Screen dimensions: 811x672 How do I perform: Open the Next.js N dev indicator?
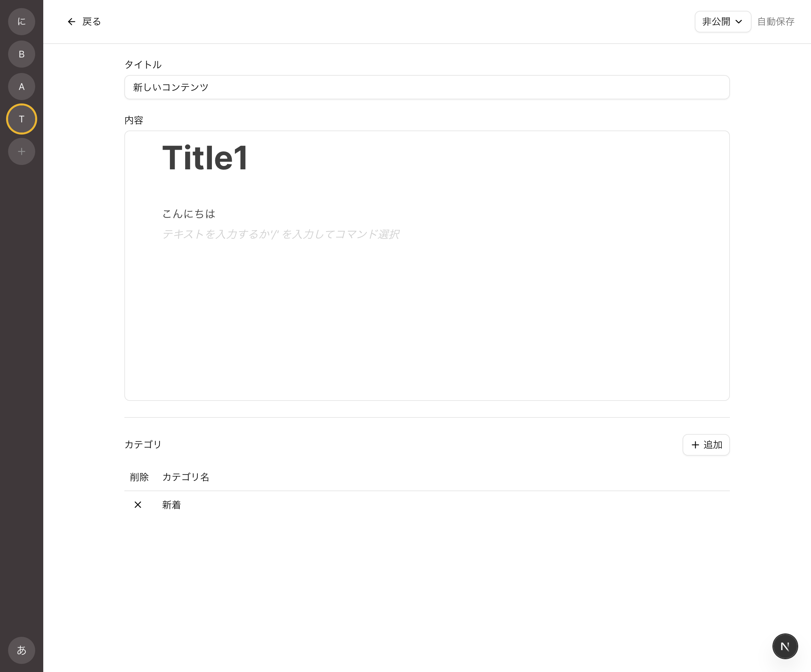pyautogui.click(x=785, y=646)
